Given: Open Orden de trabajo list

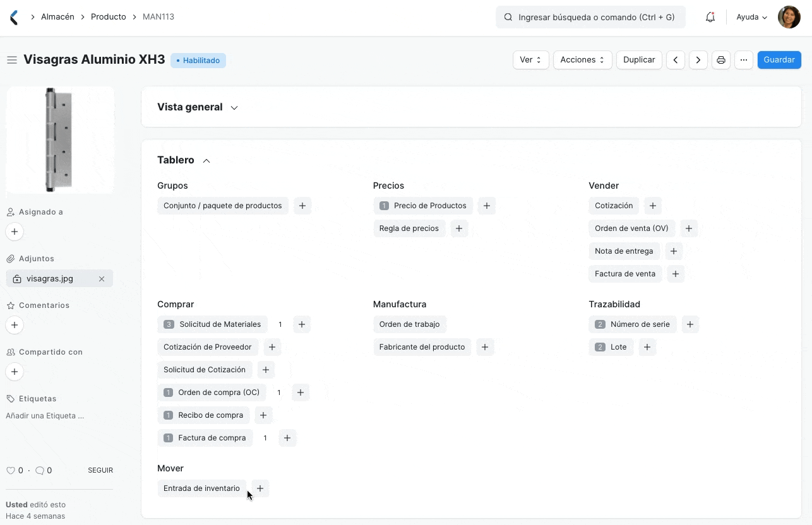Looking at the screenshot, I should tap(410, 324).
